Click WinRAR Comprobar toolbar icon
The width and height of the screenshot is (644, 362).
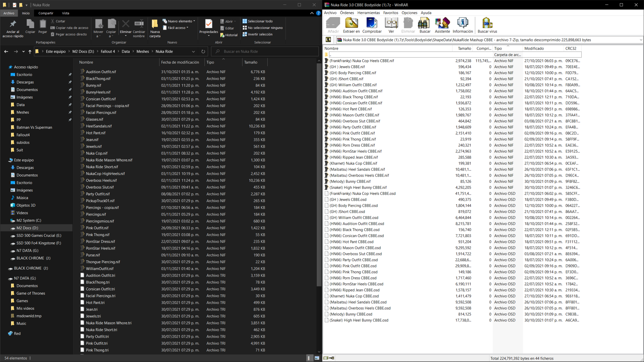[x=372, y=23]
